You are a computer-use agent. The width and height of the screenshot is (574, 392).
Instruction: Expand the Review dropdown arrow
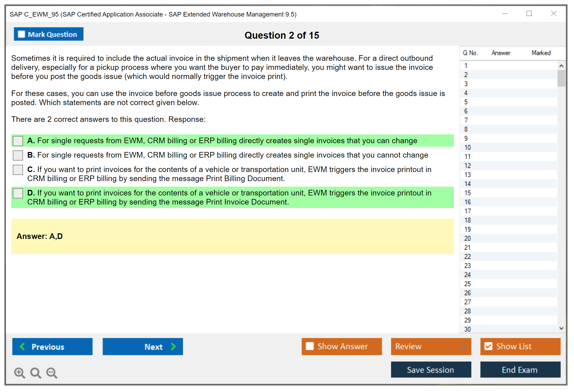463,346
